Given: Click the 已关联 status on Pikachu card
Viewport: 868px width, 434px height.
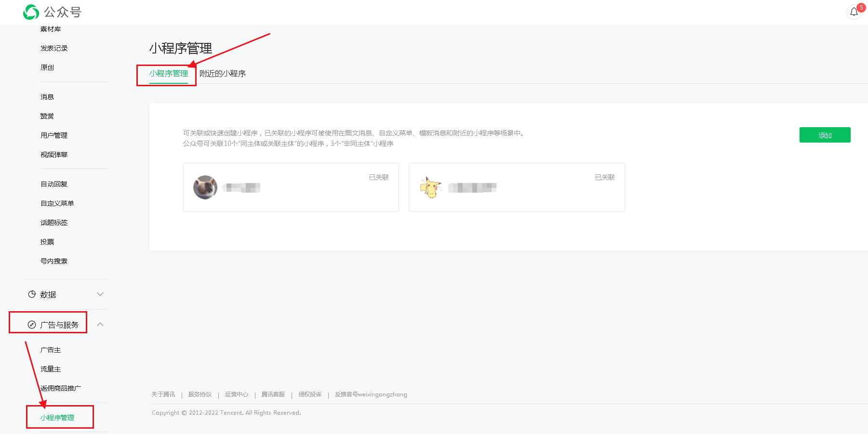Looking at the screenshot, I should [x=605, y=177].
